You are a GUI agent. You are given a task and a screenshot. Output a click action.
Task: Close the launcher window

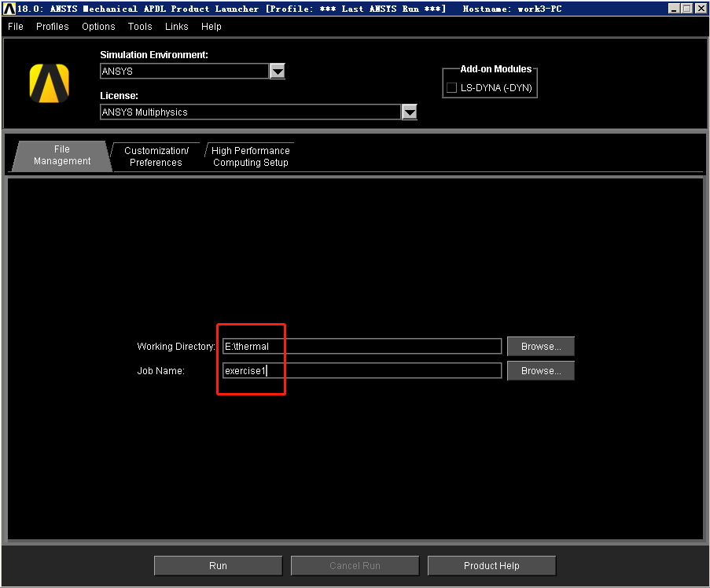(701, 9)
